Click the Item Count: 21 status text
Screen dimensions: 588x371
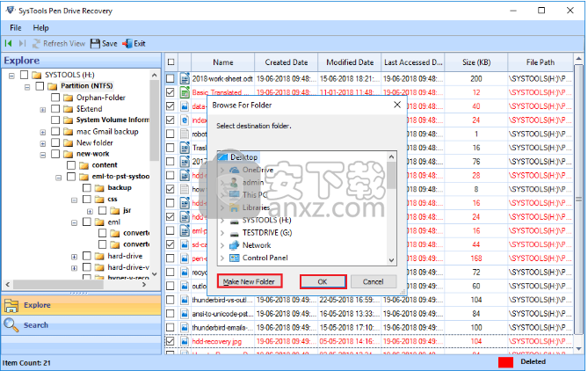click(26, 363)
